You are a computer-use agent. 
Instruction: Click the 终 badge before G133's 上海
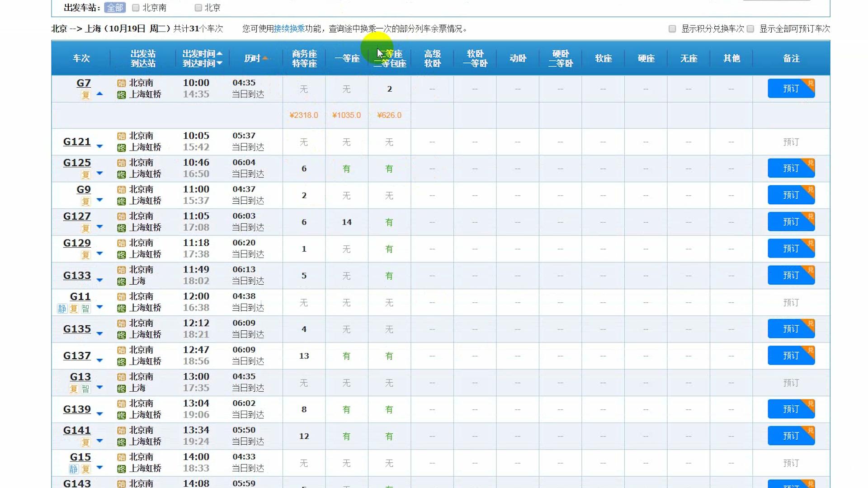tap(121, 281)
